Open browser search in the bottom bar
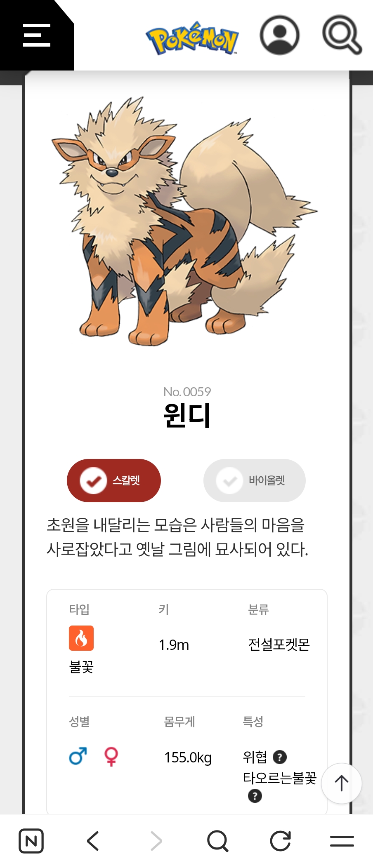 coord(218,841)
